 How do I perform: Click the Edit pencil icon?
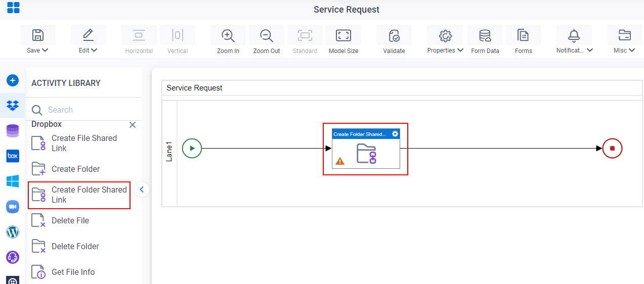click(88, 35)
